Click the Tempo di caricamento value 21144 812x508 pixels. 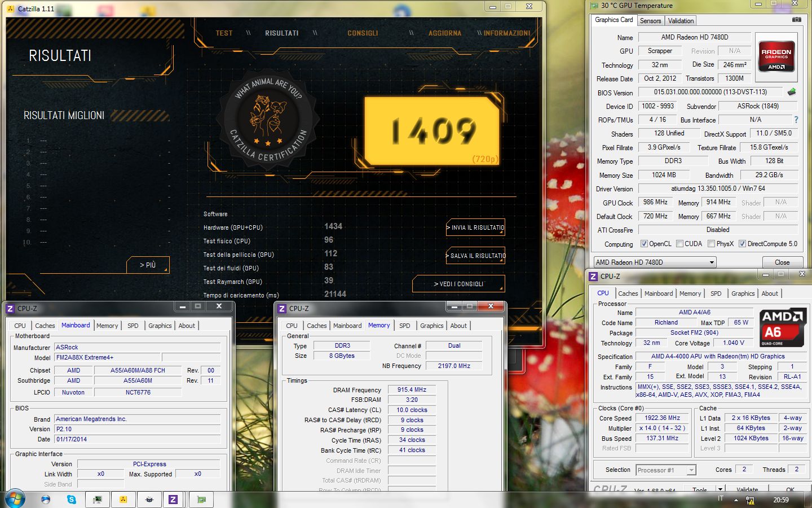335,294
